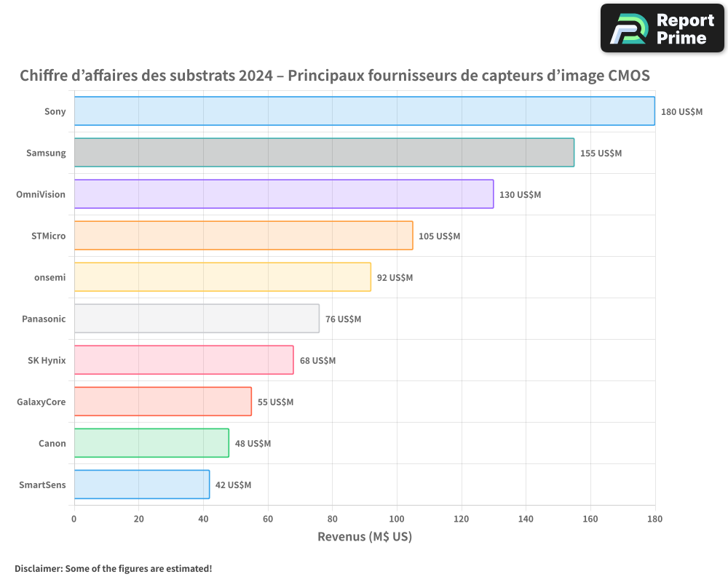Click the Sony axis label
The image size is (728, 582).
click(55, 112)
